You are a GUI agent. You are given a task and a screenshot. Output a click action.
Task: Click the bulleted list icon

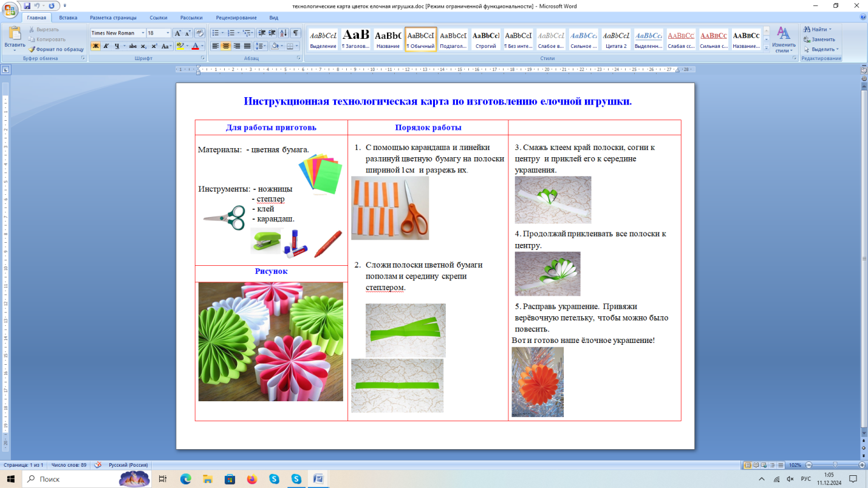point(216,33)
